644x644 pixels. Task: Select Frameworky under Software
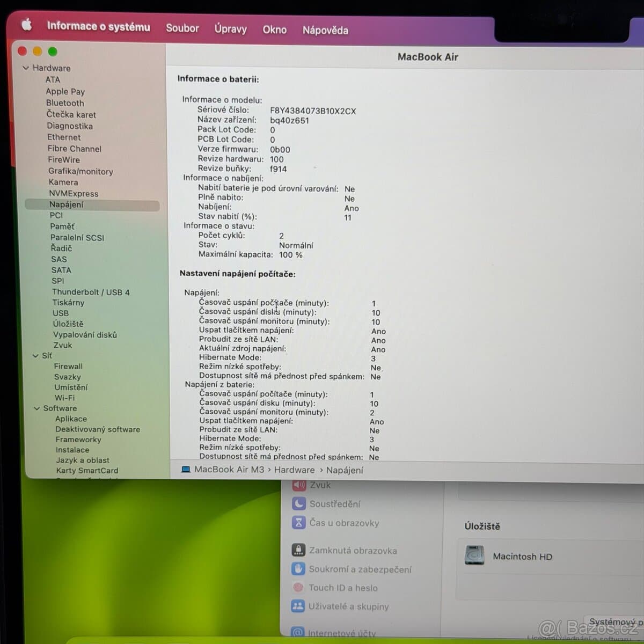pos(78,440)
